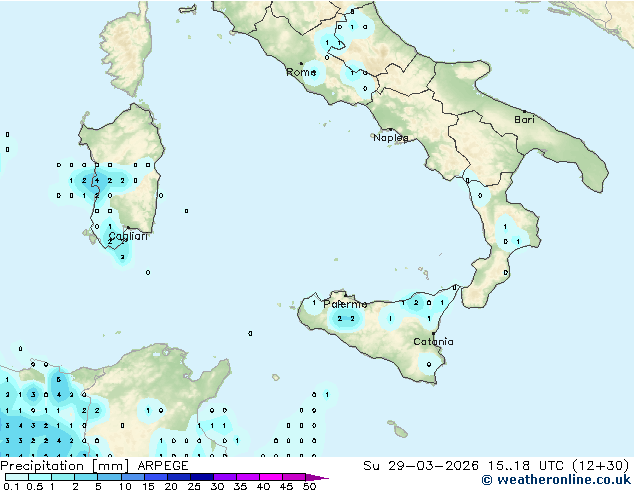Click the 45–50 mm magenta legend swatch
The width and height of the screenshot is (634, 490).
pos(294,477)
